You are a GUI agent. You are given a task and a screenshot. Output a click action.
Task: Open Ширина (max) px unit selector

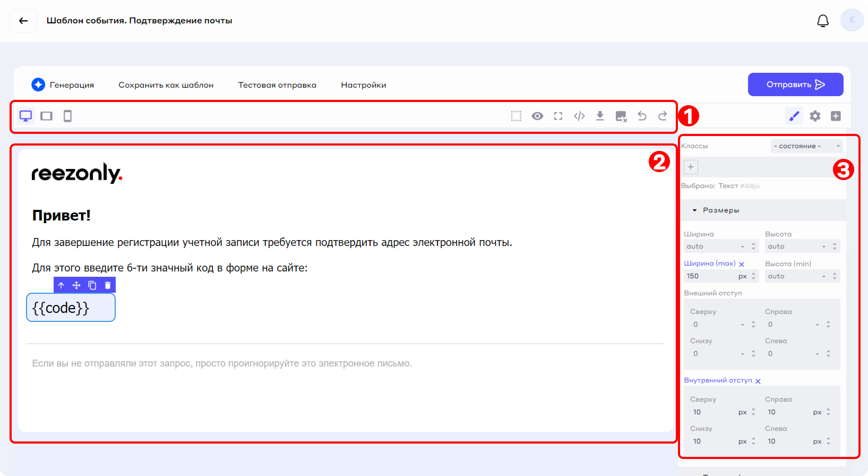click(743, 277)
